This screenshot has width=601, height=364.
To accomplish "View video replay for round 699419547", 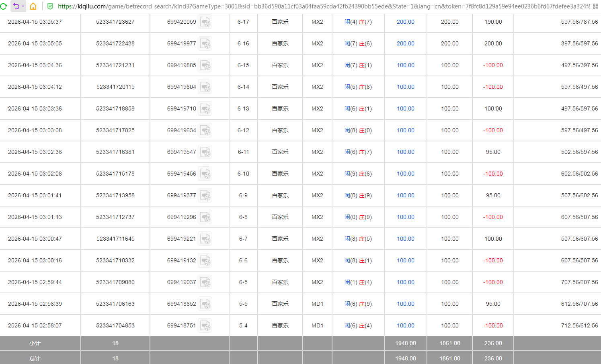I will point(205,152).
